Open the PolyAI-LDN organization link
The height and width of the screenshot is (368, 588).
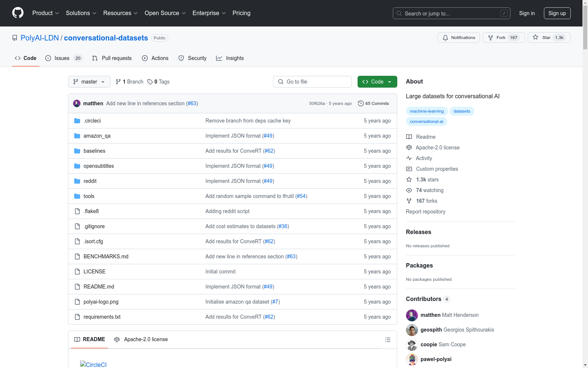40,38
